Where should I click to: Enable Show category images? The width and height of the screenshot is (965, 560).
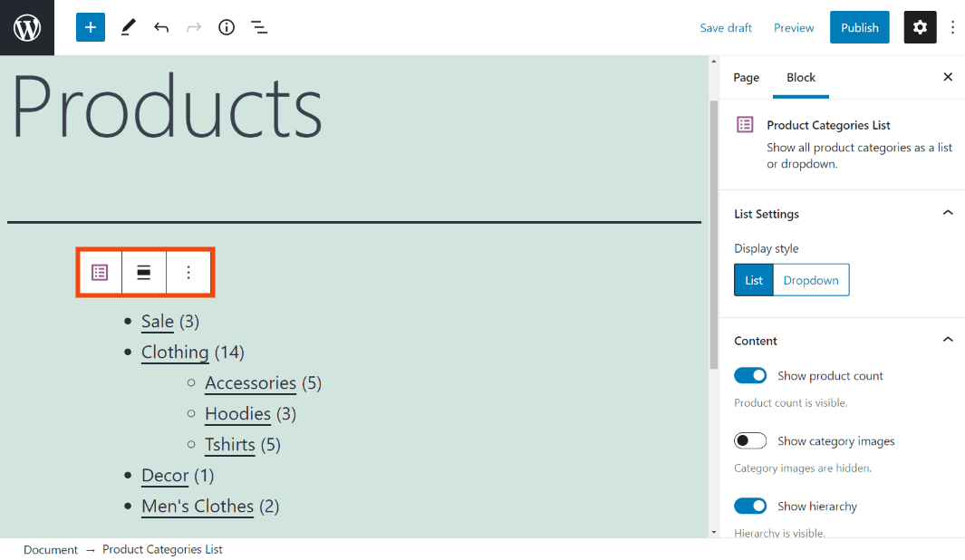750,440
